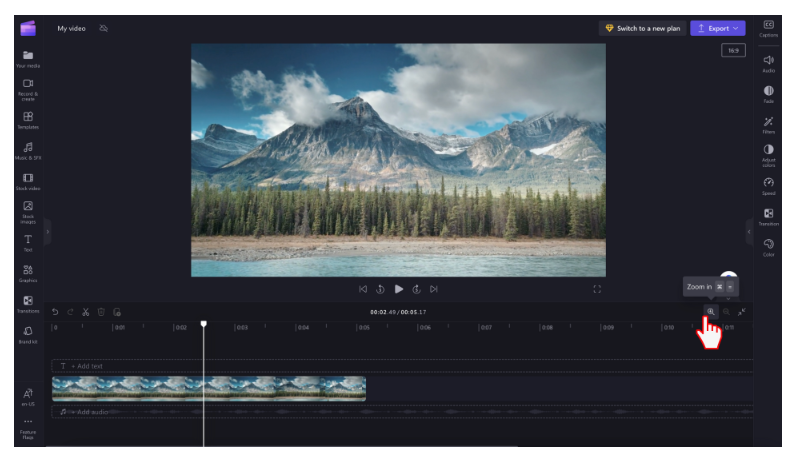This screenshot has height=463, width=802.
Task: Open Feature flags more menu
Action: pos(28,429)
